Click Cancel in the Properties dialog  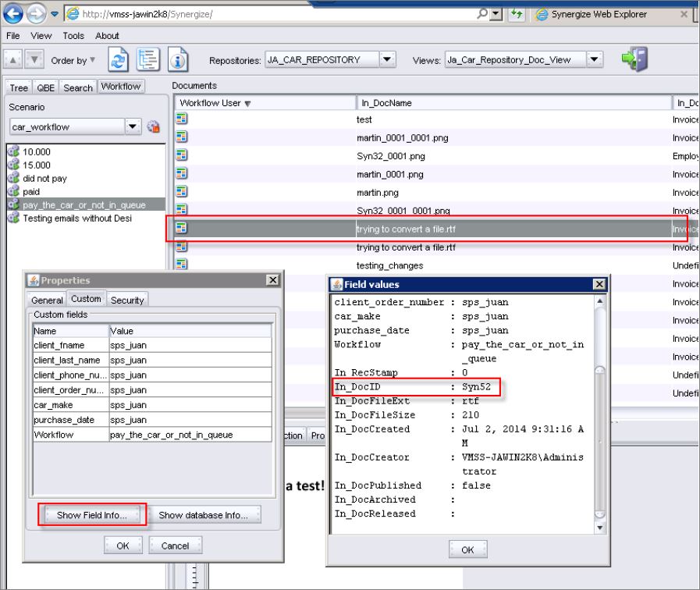175,546
